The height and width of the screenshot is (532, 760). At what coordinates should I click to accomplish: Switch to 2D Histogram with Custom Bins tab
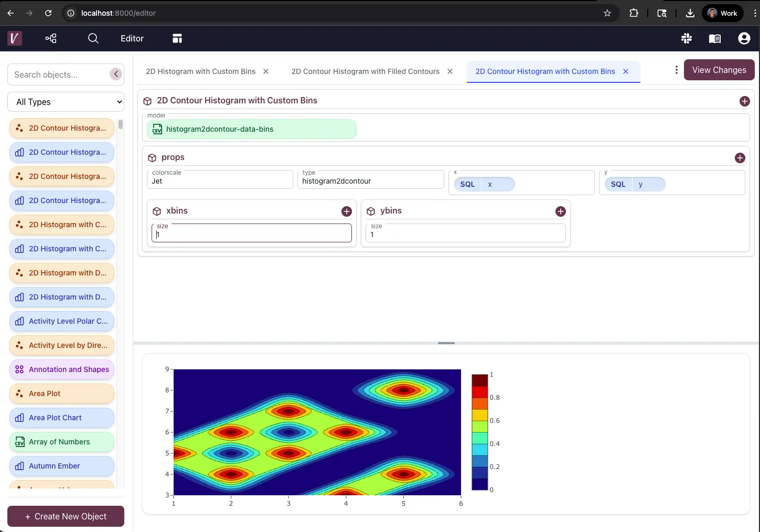coord(201,71)
